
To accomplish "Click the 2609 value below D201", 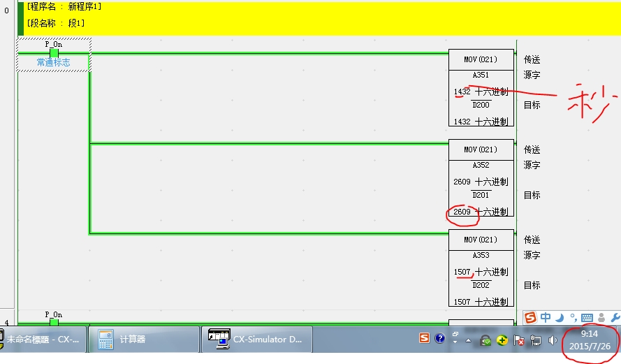I will click(462, 212).
